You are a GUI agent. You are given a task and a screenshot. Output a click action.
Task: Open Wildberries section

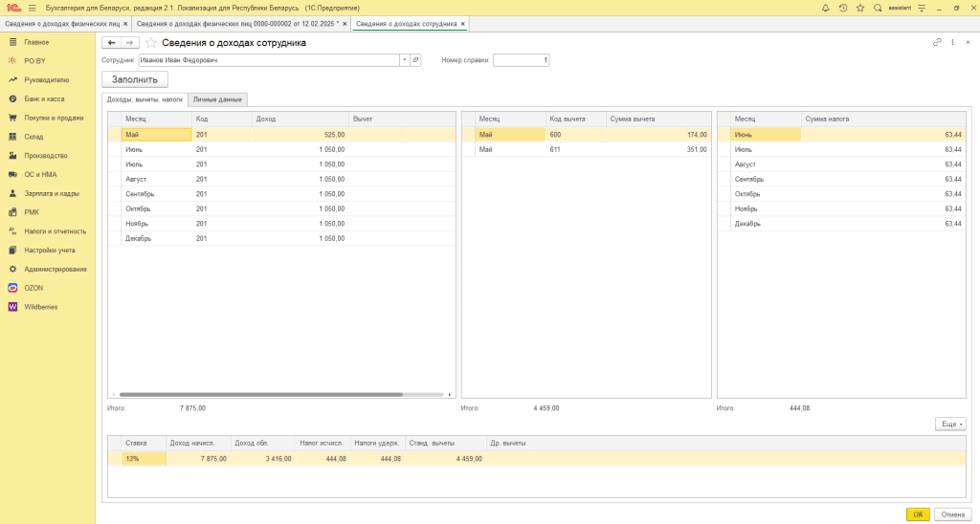[40, 307]
